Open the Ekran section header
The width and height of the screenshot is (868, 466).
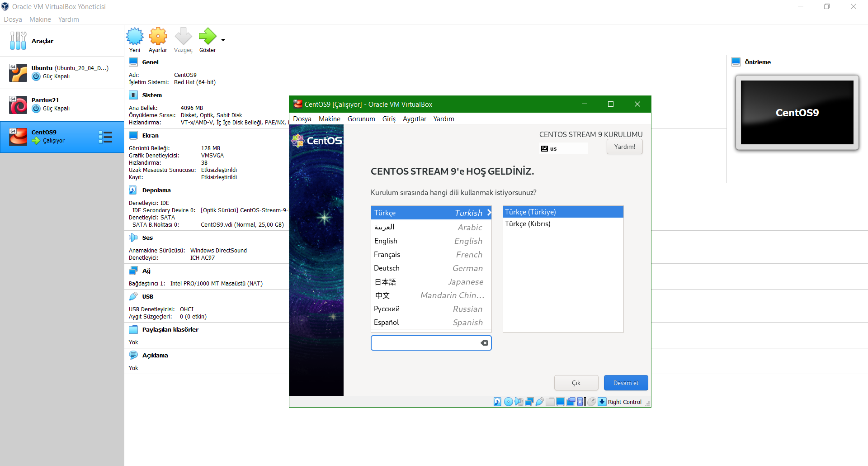pyautogui.click(x=150, y=135)
